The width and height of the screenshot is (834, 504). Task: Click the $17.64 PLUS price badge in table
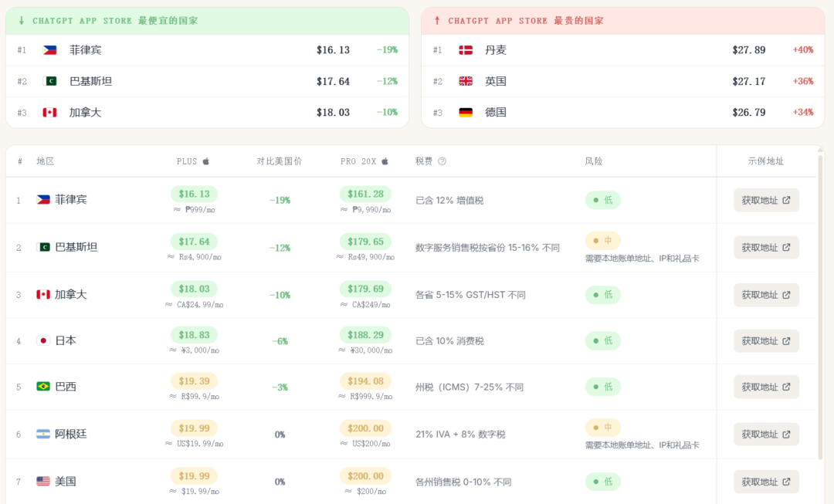194,242
